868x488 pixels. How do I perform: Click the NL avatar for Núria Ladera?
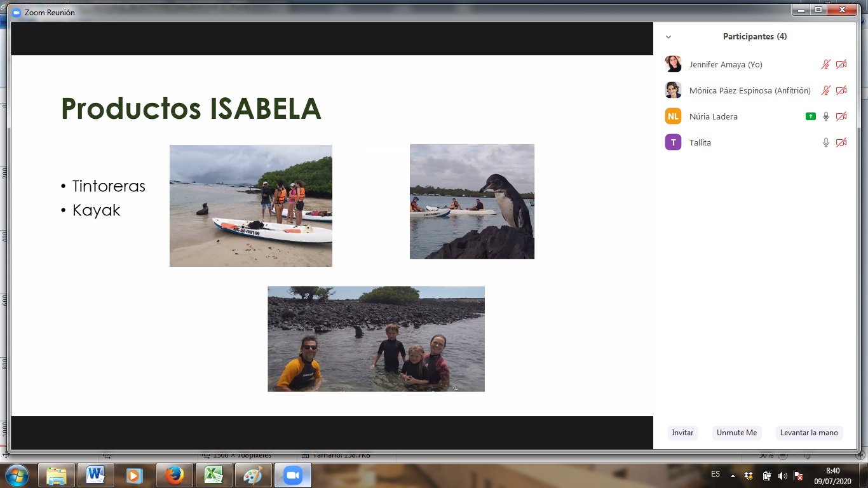point(673,116)
